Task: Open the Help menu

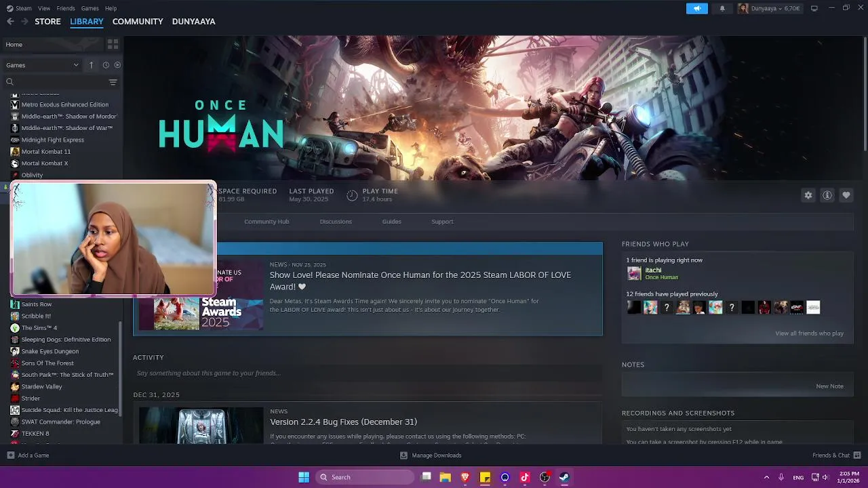Action: 111,8
